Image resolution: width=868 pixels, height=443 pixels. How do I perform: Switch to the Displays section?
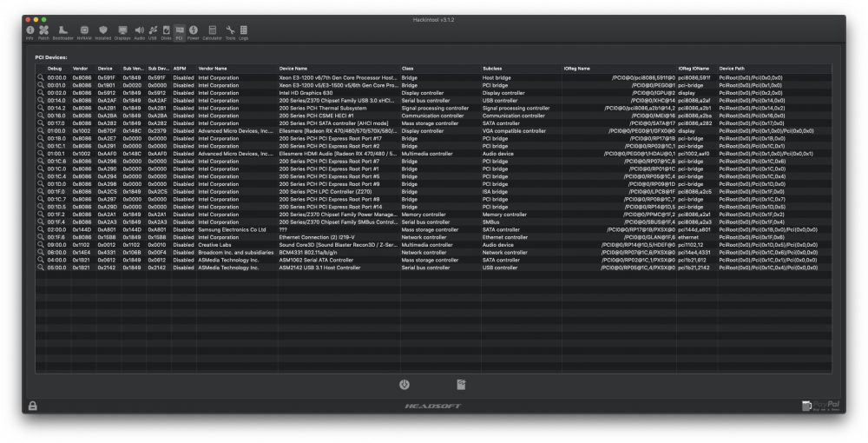(122, 32)
